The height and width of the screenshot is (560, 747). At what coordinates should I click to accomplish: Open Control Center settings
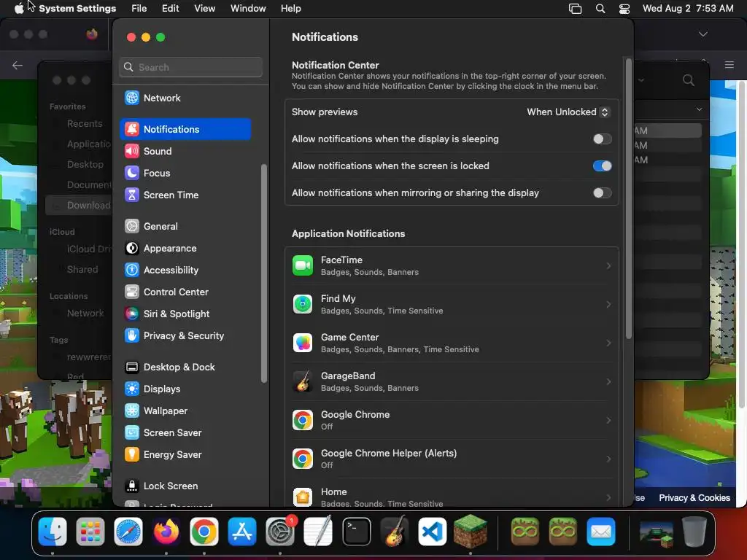pos(185,292)
